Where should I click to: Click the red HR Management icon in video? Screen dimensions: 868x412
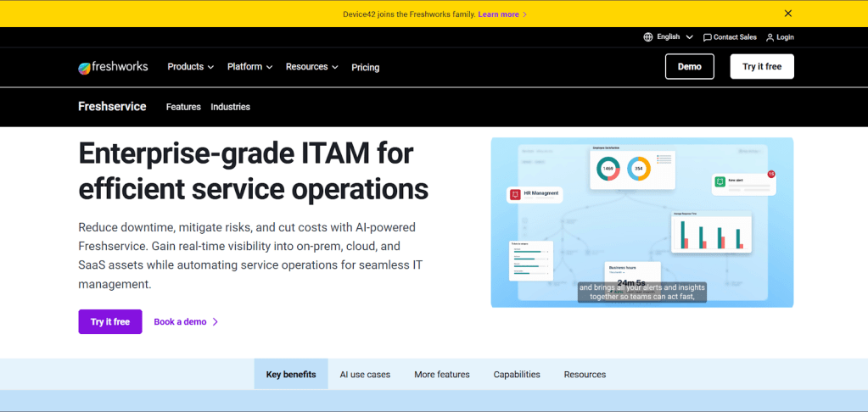[x=515, y=194]
